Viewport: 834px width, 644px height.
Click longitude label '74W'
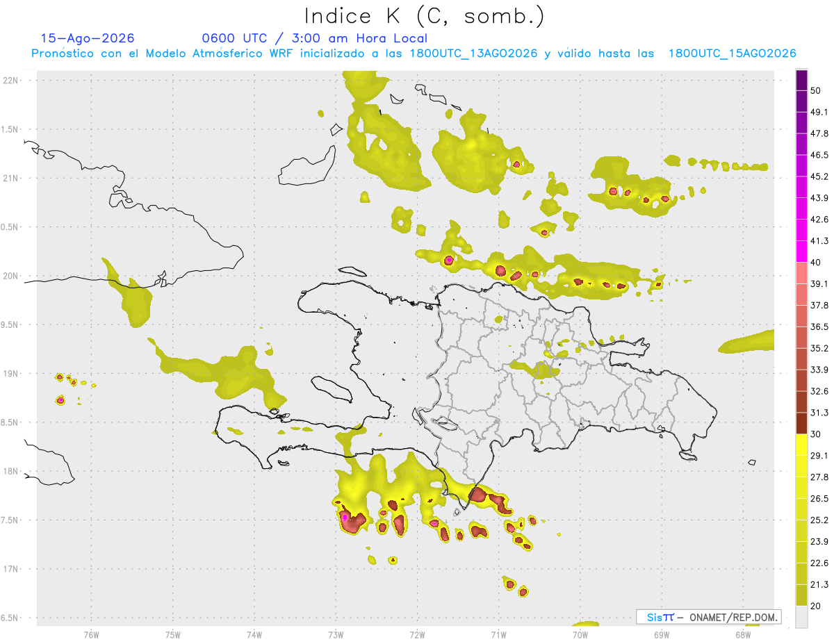click(254, 634)
